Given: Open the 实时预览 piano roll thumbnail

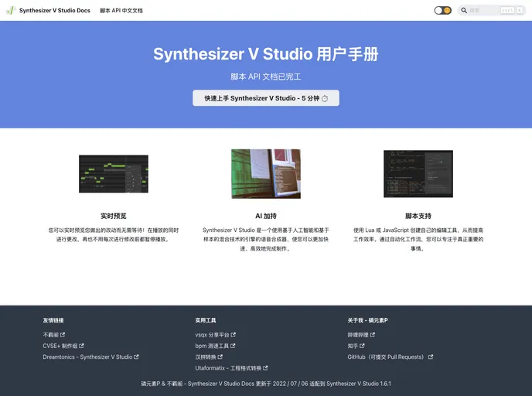Looking at the screenshot, I should coord(114,174).
